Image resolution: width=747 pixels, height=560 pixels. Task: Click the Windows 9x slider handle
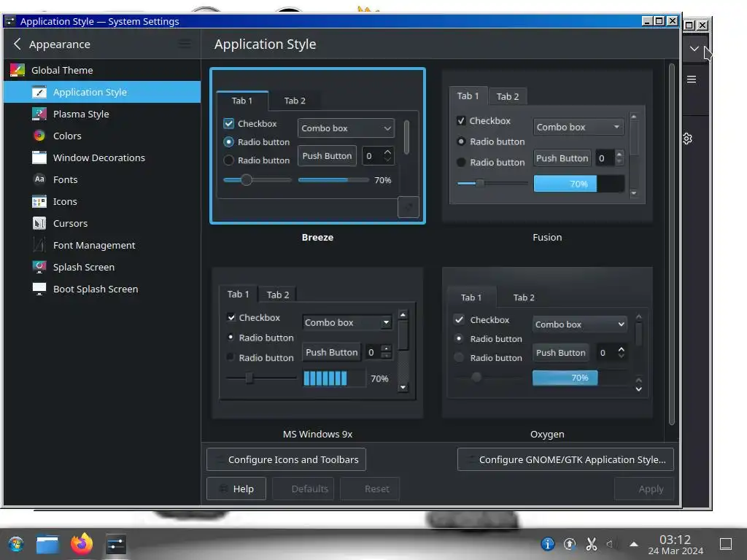point(249,378)
